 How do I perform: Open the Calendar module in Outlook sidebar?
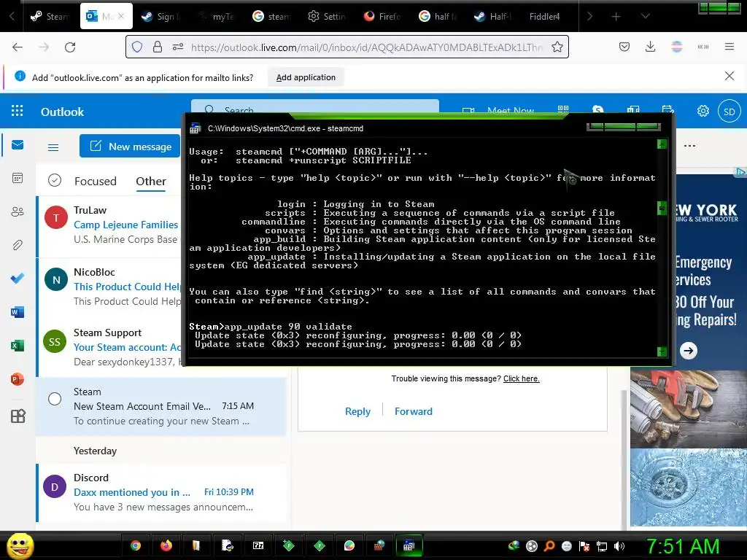(x=18, y=178)
